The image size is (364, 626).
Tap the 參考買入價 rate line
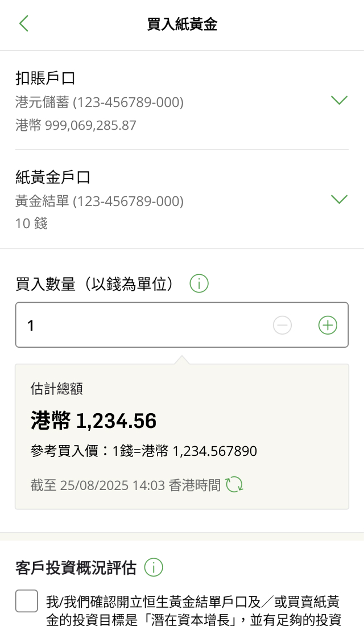144,451
